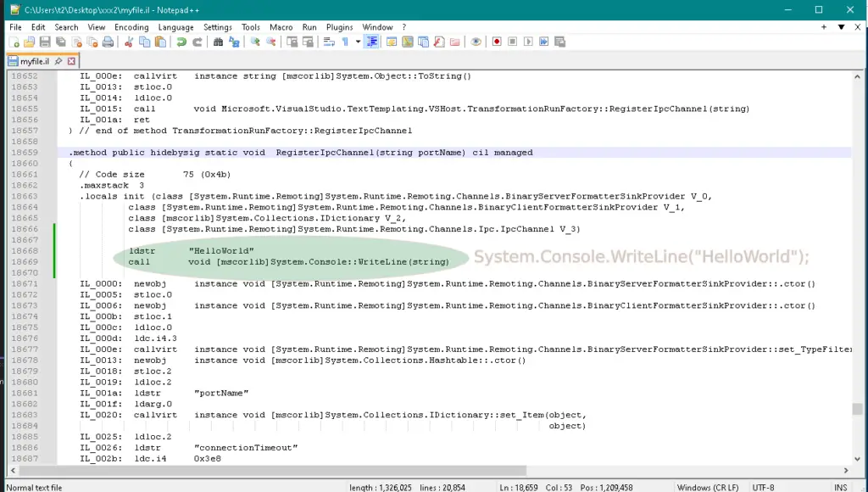Start macro recording with the red dot icon
This screenshot has width=868, height=492.
click(x=497, y=42)
